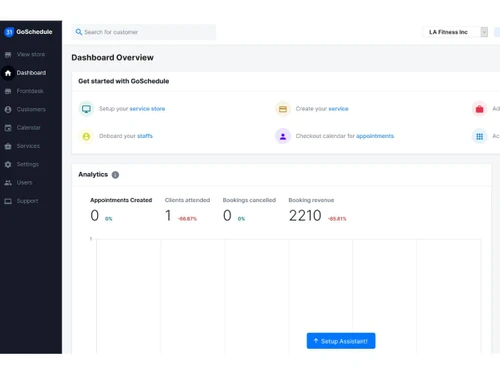Open Support from the sidebar
Viewport: 500px width, 375px height.
pyautogui.click(x=27, y=201)
